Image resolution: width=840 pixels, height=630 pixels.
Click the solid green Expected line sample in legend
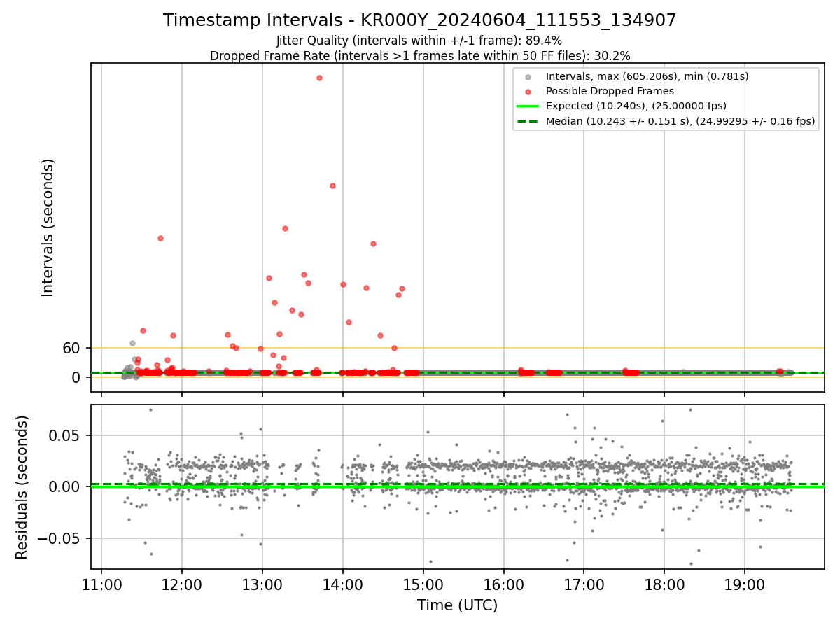528,106
